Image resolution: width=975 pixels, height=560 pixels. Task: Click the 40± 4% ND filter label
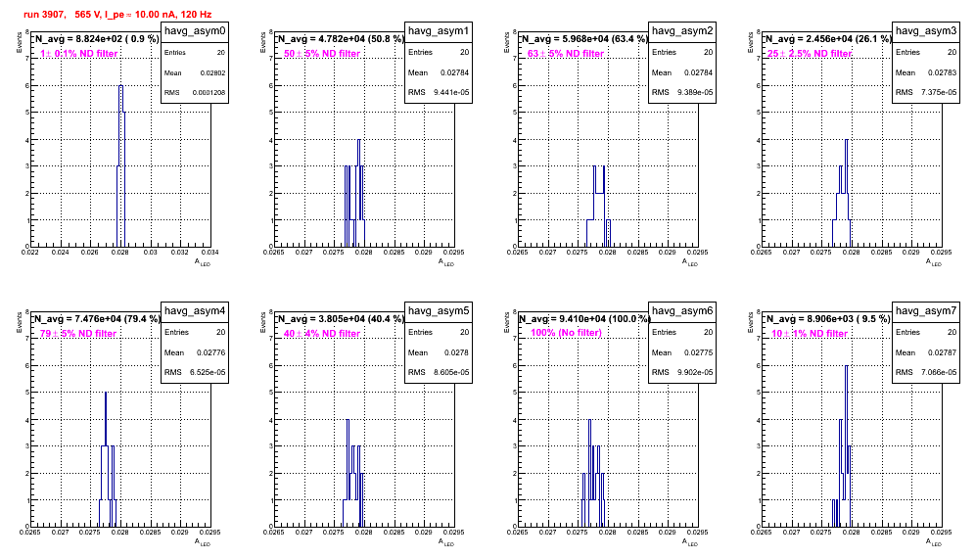(x=322, y=334)
